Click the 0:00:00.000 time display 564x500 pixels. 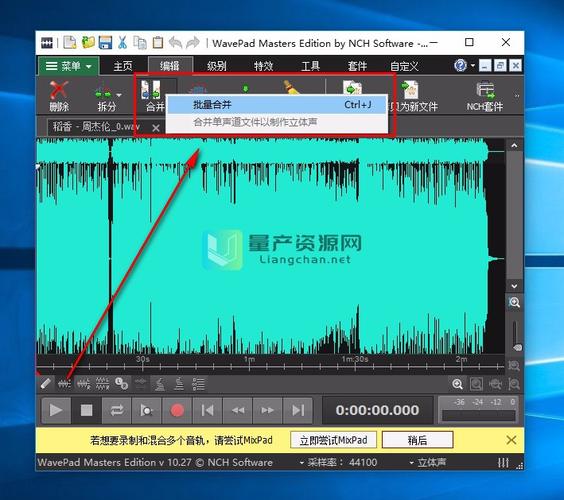pos(377,410)
